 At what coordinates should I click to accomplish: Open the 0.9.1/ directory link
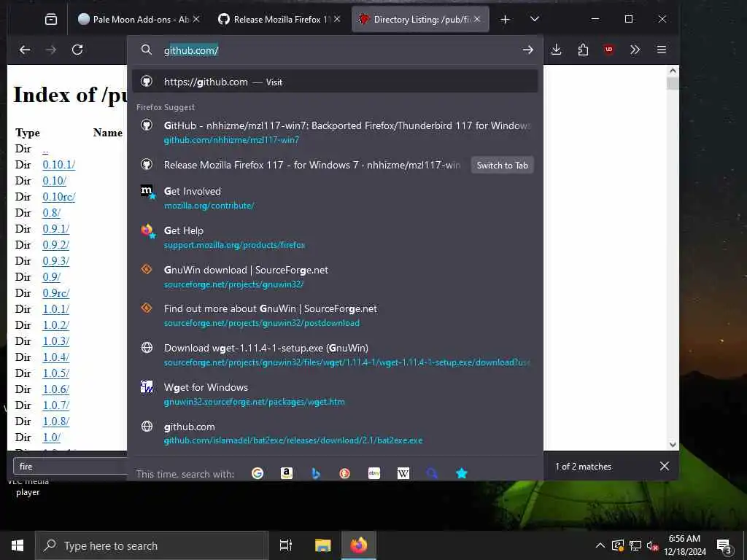click(x=55, y=229)
